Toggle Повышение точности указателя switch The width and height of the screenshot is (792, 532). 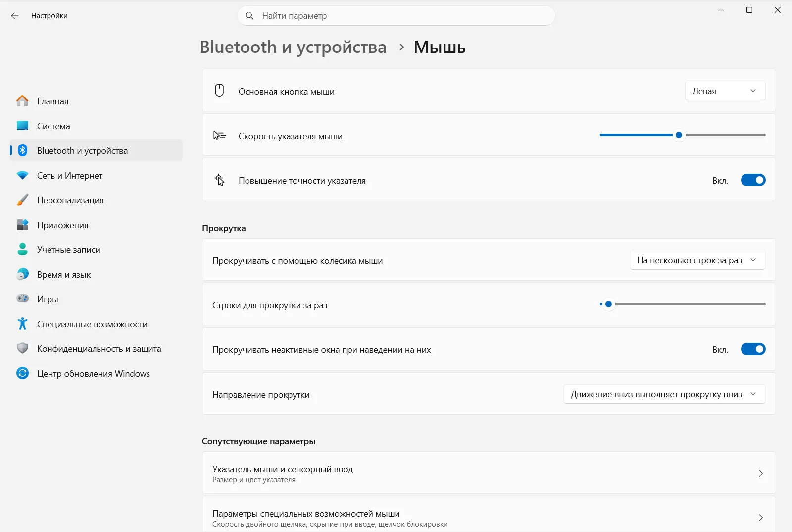click(x=753, y=180)
